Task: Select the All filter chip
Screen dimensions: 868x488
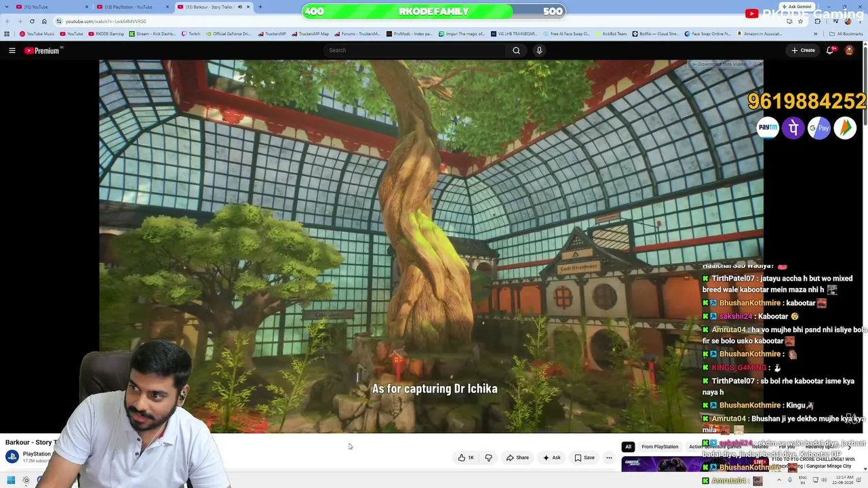Action: tap(628, 447)
